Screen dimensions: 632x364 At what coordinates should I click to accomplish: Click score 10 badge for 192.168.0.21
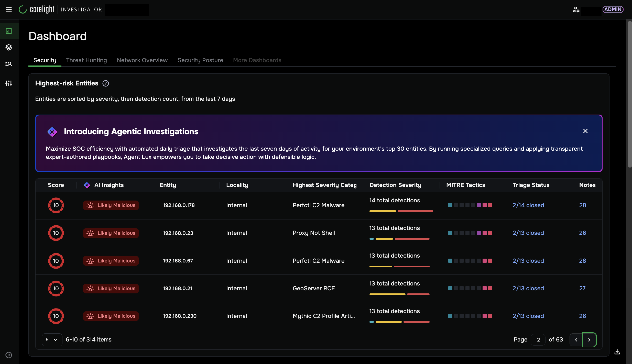[56, 289]
